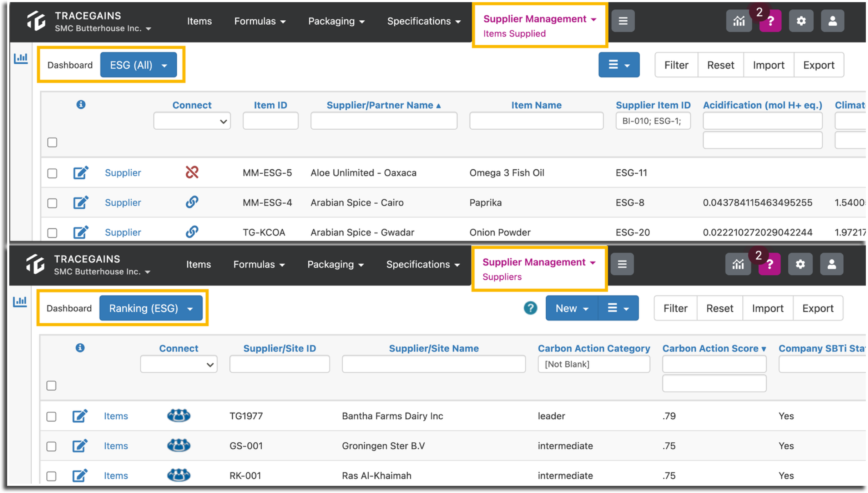Open the user profile icon in the Items Supplied header
The height and width of the screenshot is (493, 868).
[832, 21]
